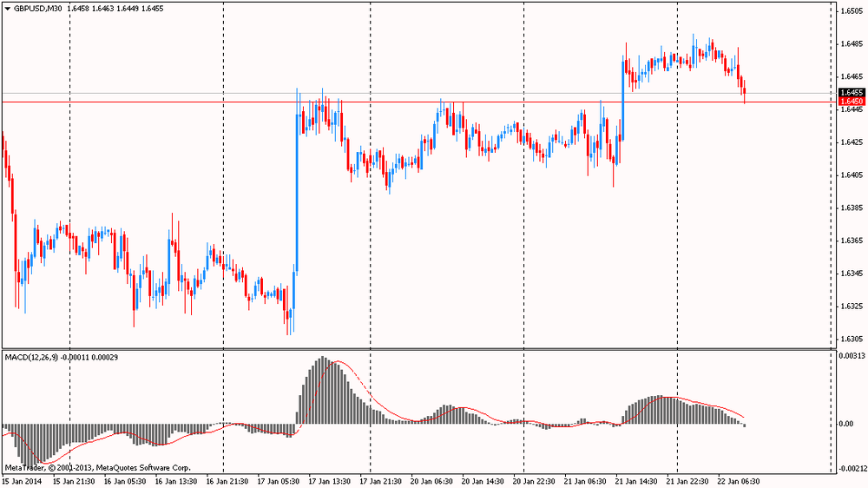This screenshot has height=488, width=868.
Task: Click the black 1.6455 current price tag
Action: coord(851,92)
